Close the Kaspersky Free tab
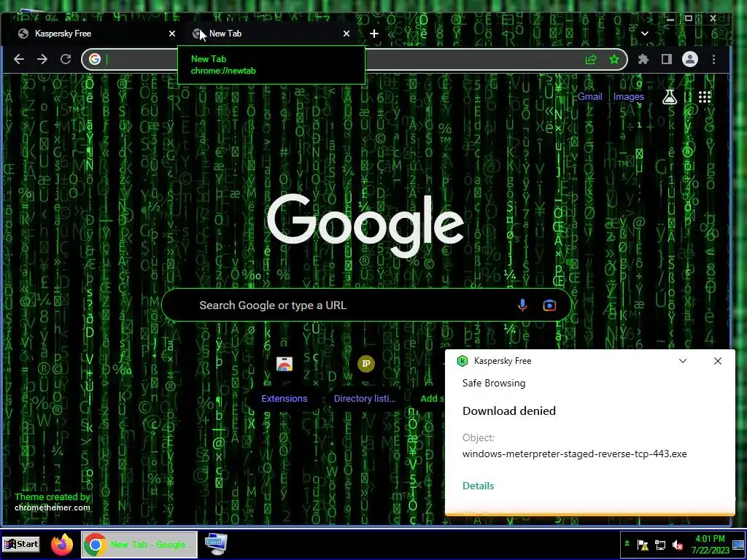The height and width of the screenshot is (560, 747). (x=172, y=34)
